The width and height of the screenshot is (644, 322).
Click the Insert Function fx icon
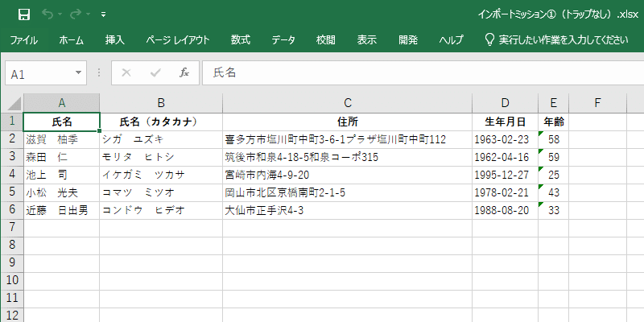click(184, 73)
